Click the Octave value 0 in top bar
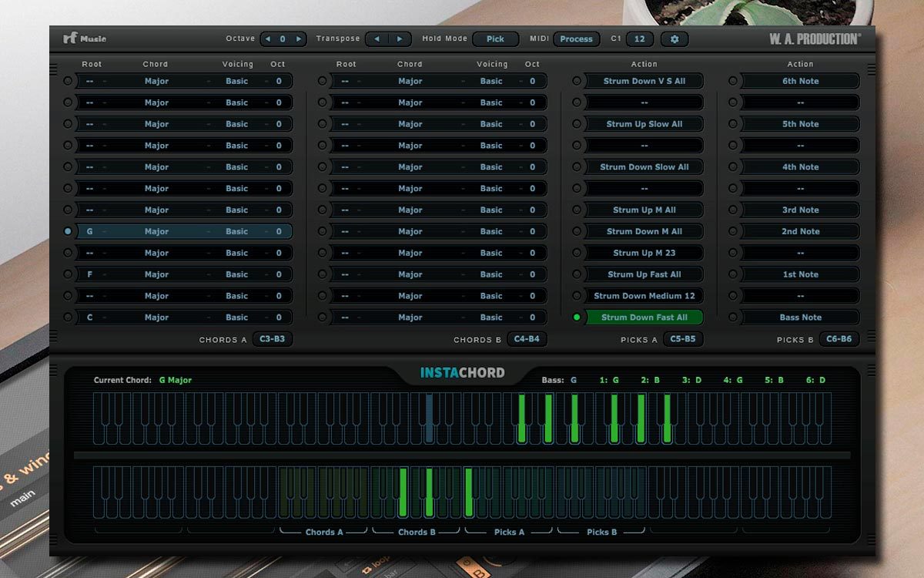 click(x=283, y=39)
